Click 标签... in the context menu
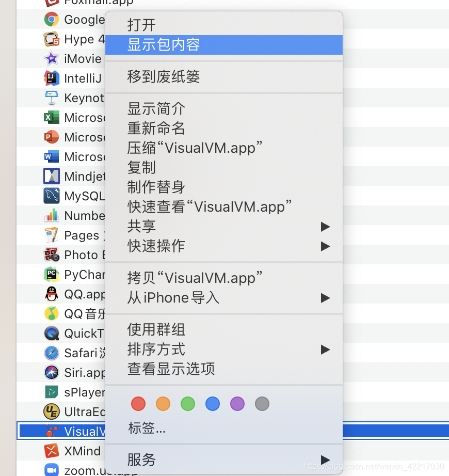Viewport: 449px width, 476px height. (224, 428)
